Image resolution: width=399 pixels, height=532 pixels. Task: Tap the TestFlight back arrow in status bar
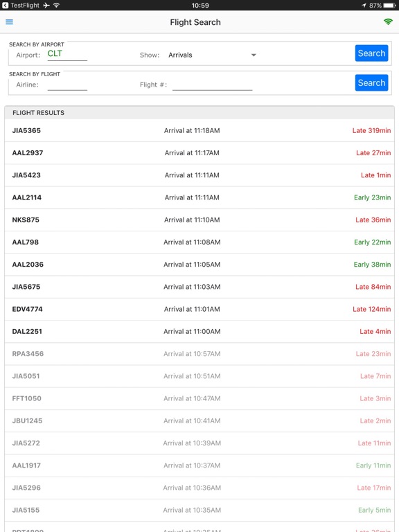pyautogui.click(x=5, y=6)
